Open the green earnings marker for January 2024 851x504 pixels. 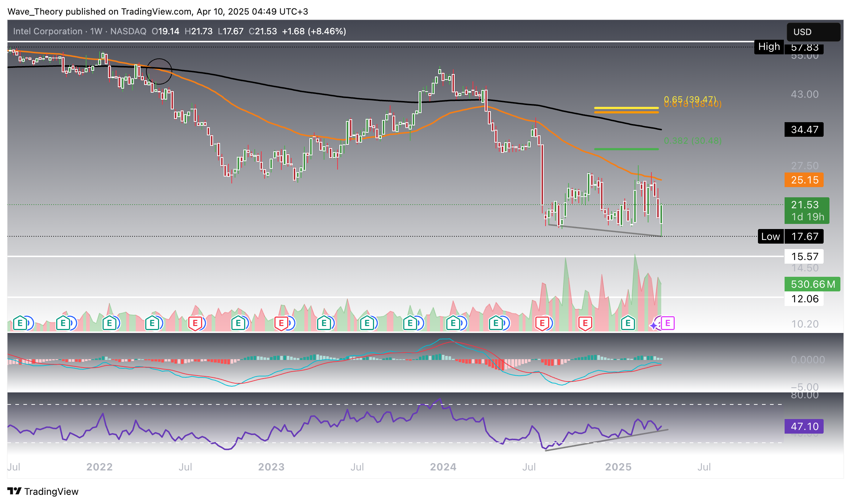point(453,323)
